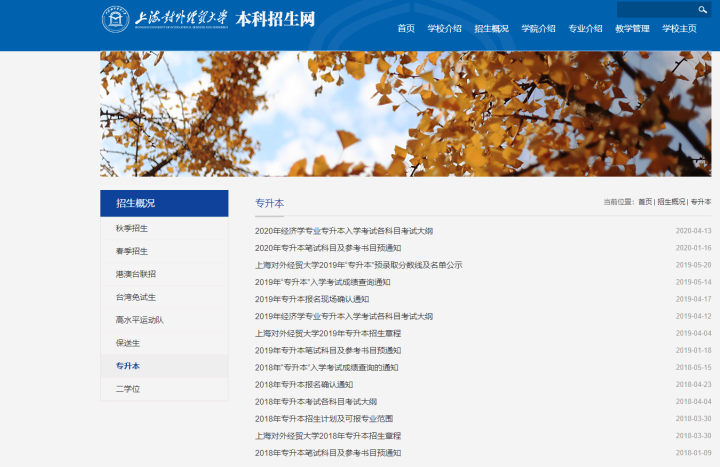Open 2019年专升本报名现场确认通知

[312, 299]
